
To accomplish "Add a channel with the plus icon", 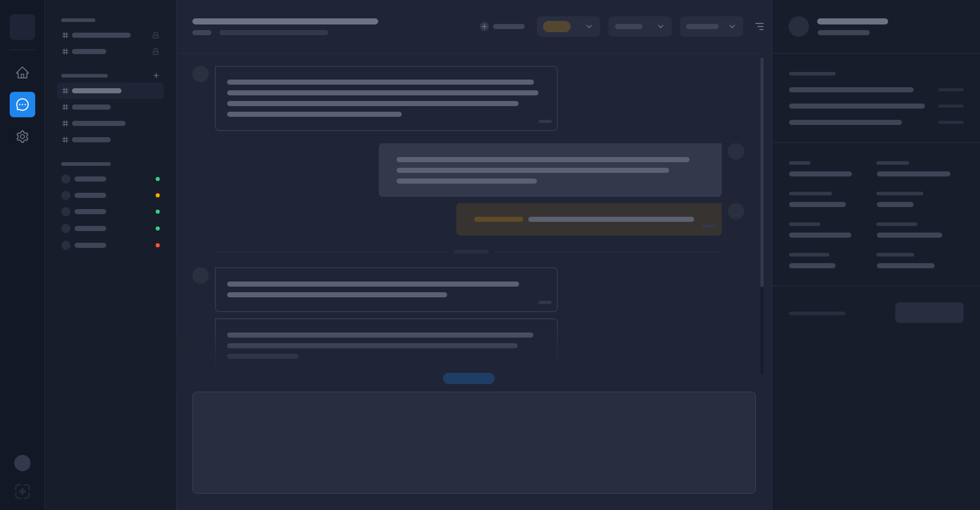I will click(156, 75).
